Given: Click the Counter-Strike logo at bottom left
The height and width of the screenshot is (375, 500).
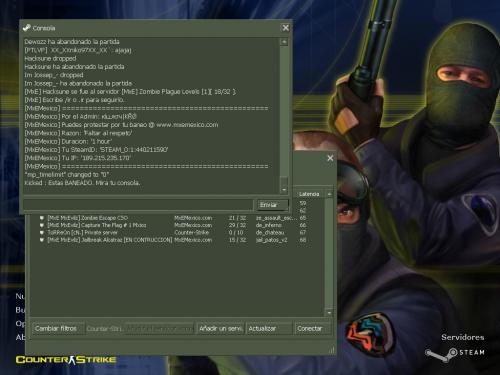Looking at the screenshot, I should coord(66,360).
